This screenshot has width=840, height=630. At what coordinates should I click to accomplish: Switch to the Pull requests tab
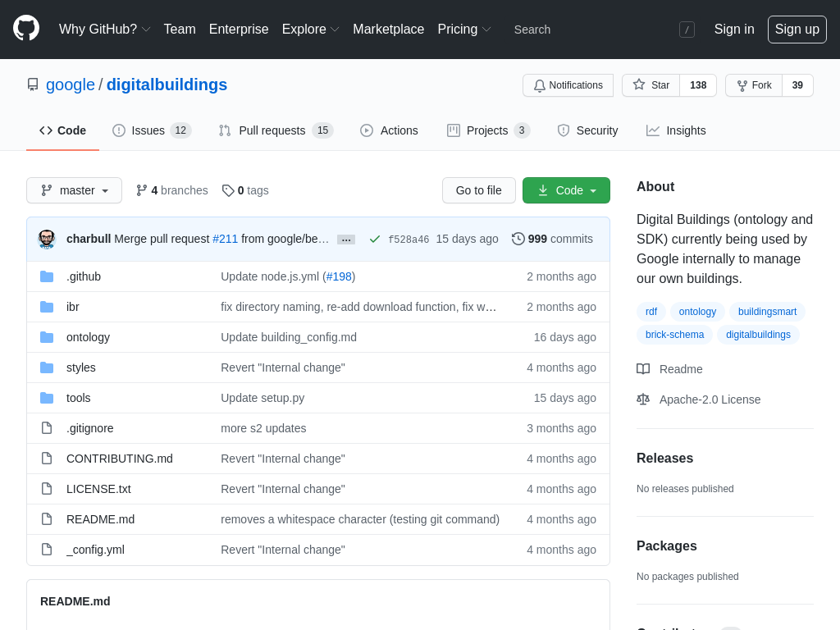pos(276,130)
